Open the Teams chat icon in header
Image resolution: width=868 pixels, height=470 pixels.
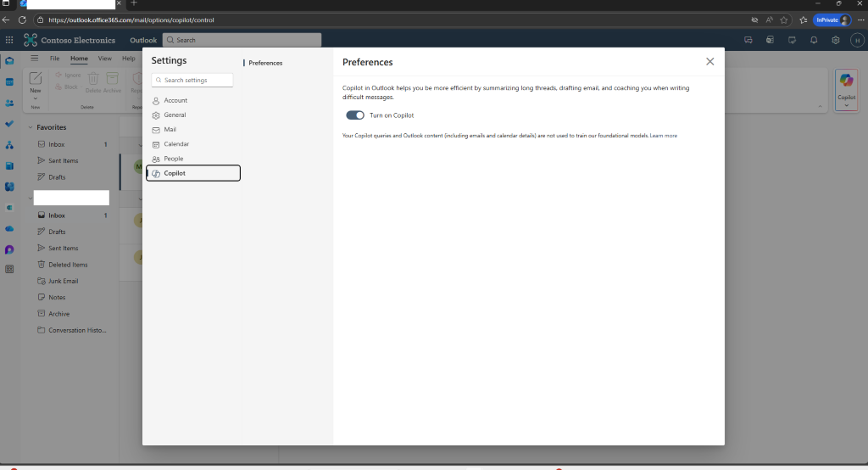[748, 40]
